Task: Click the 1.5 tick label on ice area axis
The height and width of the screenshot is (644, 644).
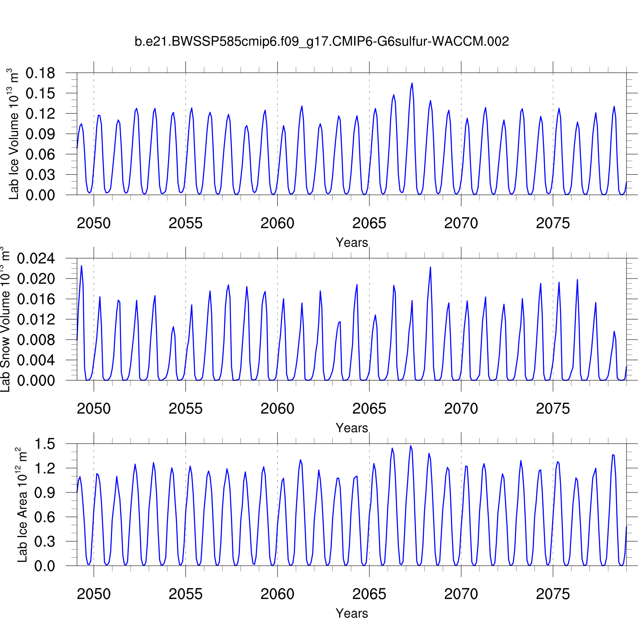Action: pyautogui.click(x=45, y=444)
